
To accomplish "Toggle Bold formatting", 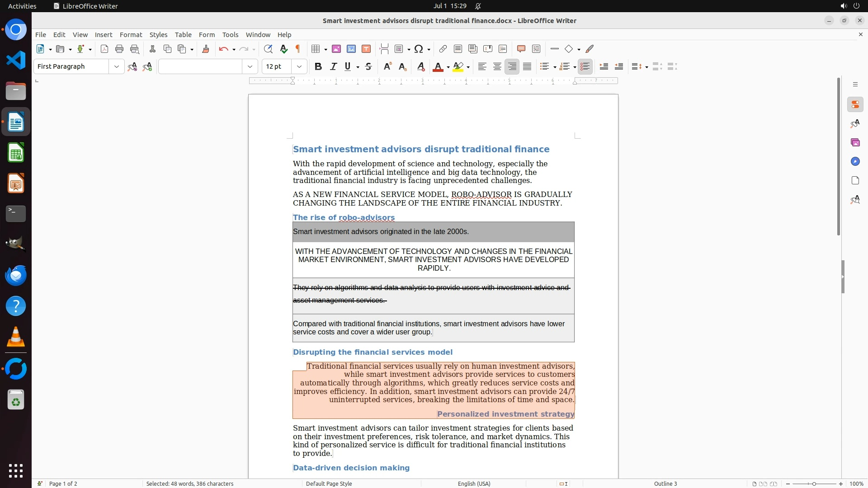I will coord(318,67).
